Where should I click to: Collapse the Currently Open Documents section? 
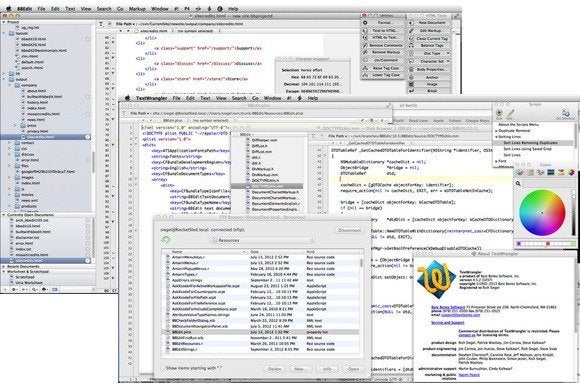(4, 215)
